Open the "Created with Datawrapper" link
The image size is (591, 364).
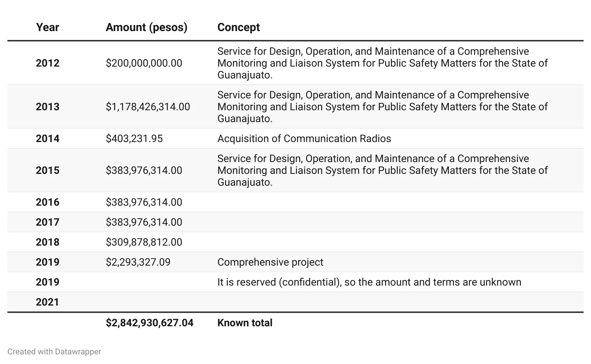coord(54,351)
